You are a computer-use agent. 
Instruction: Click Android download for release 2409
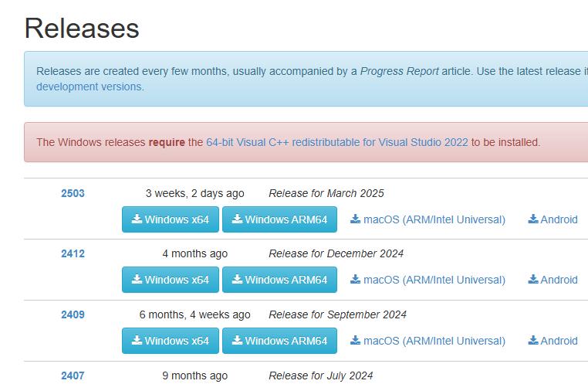553,341
